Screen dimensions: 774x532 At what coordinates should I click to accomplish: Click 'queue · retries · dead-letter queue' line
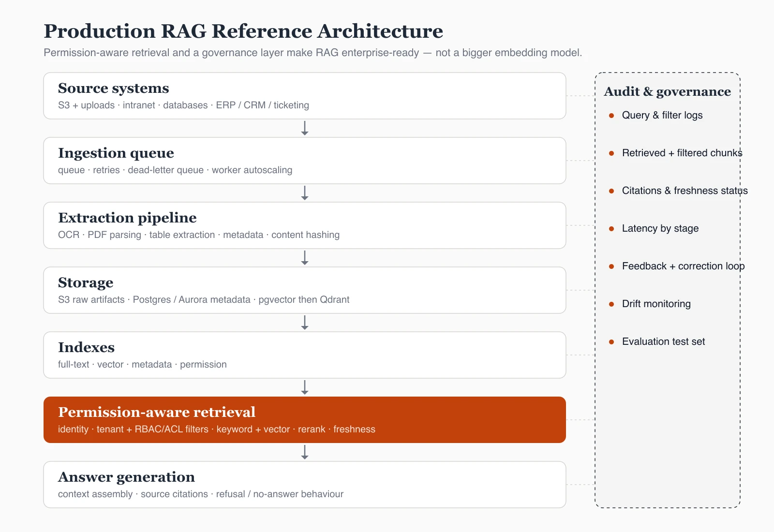coord(175,170)
